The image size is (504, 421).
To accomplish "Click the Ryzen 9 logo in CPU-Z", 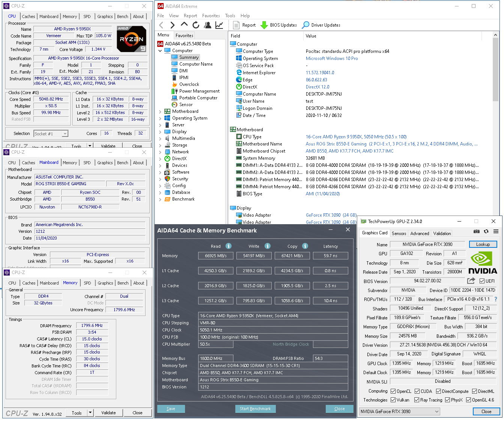I will pos(131,39).
